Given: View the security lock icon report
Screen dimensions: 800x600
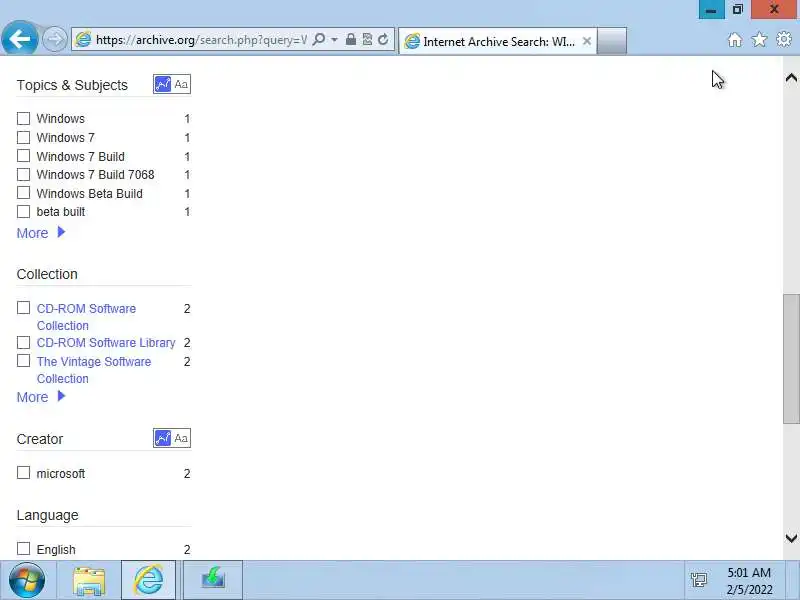Looking at the screenshot, I should pos(351,39).
